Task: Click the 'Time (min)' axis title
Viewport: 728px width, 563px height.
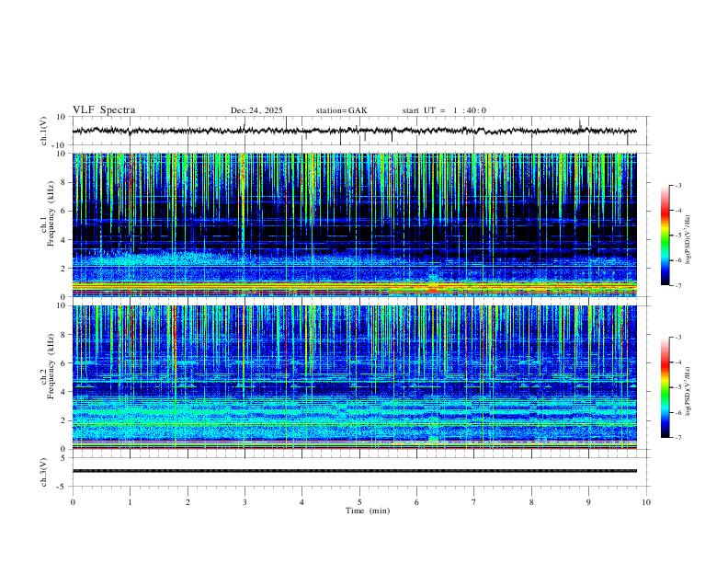Action: [368, 511]
